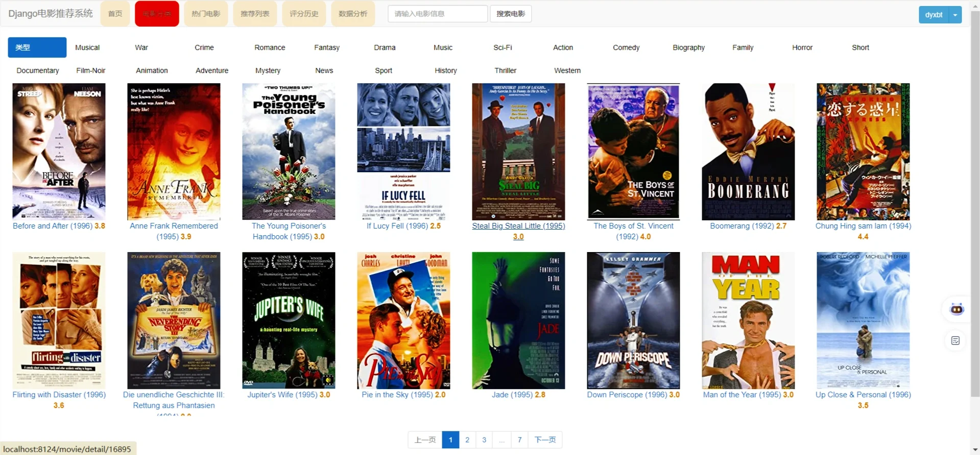The image size is (980, 455).
Task: Filter by Comedy genre
Action: (626, 48)
